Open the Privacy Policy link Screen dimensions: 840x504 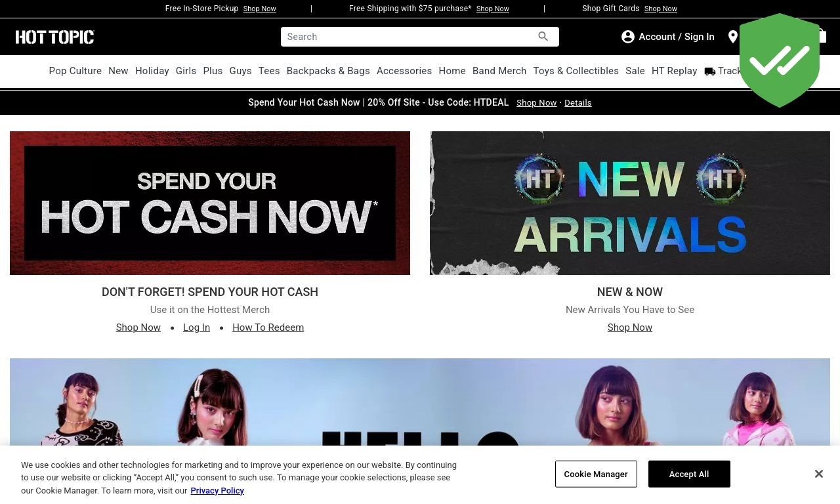(x=217, y=490)
